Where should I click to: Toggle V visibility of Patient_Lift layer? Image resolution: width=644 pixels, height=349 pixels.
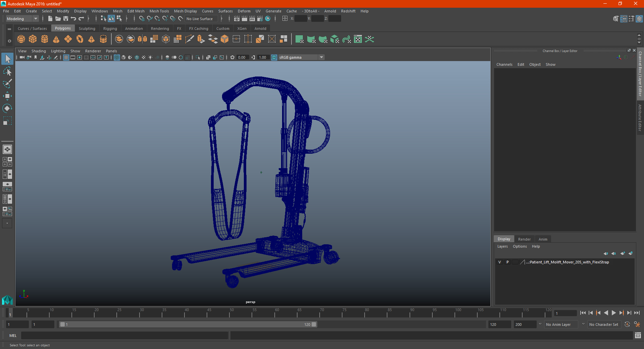(499, 262)
